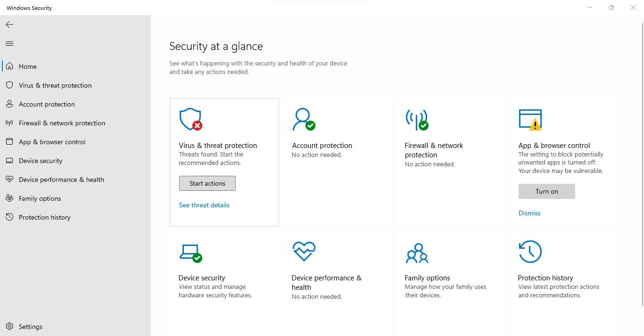The image size is (644, 336).
Task: Click the Family options sidebar icon
Action: [9, 198]
